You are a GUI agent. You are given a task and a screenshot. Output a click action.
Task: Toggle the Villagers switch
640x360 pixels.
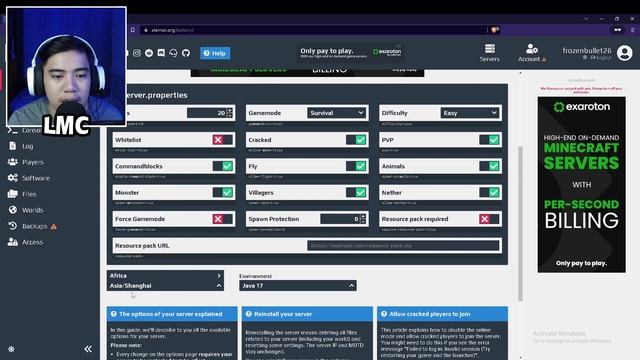coord(356,192)
